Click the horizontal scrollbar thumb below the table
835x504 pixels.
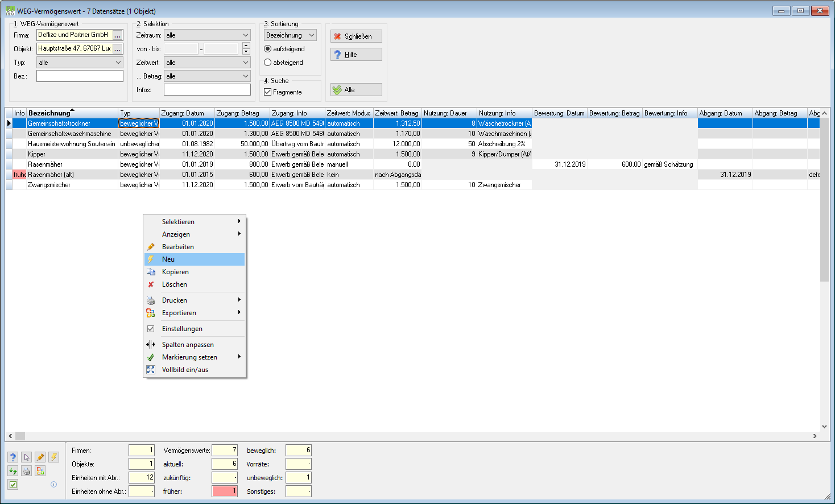(20, 436)
